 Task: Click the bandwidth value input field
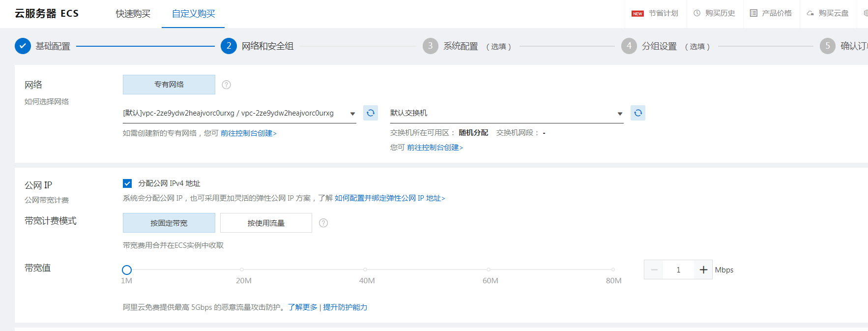coord(678,270)
